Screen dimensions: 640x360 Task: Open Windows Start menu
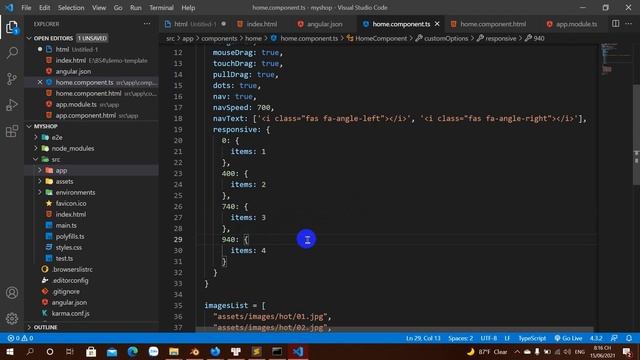tap(9, 351)
